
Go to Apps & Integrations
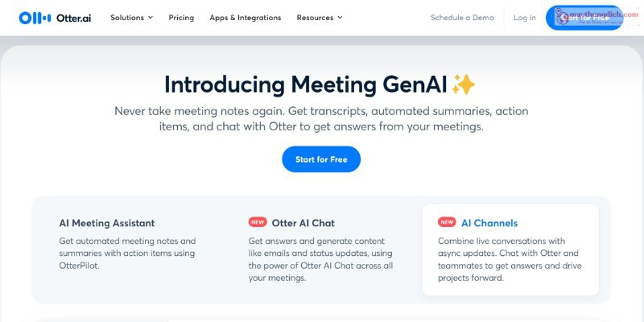(x=246, y=18)
